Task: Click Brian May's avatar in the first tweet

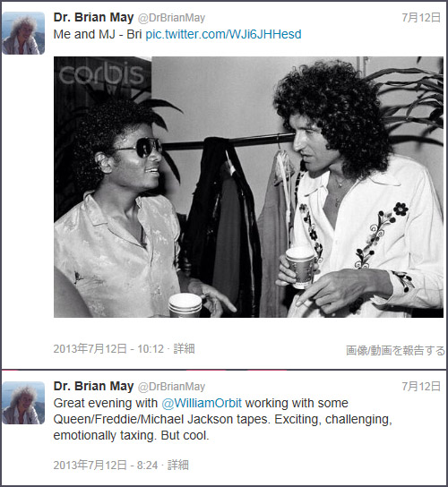Action: click(x=23, y=33)
